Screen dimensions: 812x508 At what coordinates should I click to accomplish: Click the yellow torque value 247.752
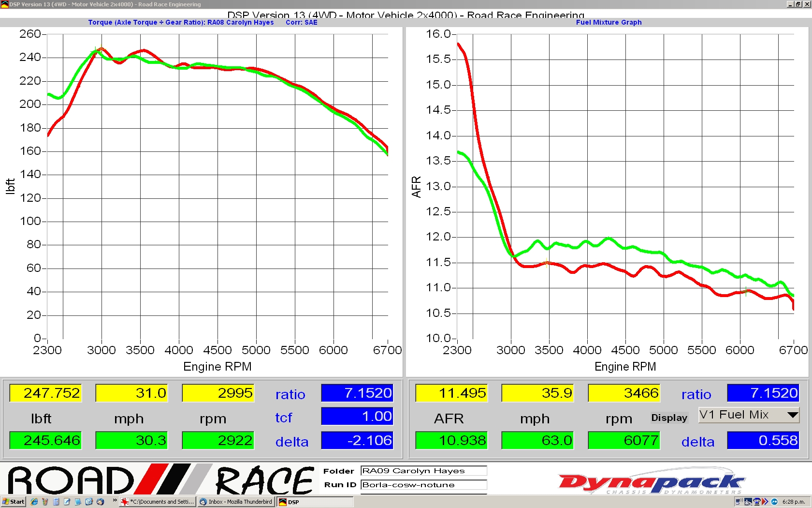[x=45, y=393]
